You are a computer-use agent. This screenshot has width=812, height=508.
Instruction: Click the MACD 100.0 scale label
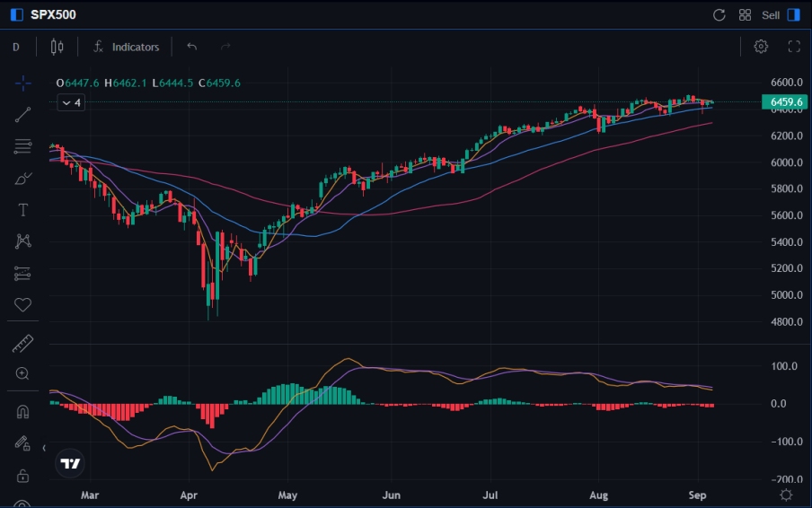[x=784, y=366]
